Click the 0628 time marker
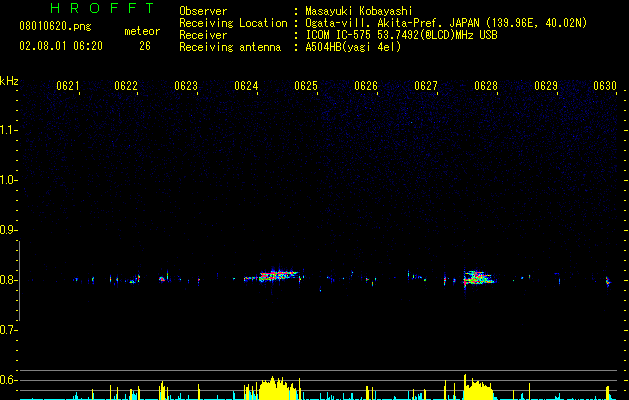The image size is (629, 400). pyautogui.click(x=486, y=85)
